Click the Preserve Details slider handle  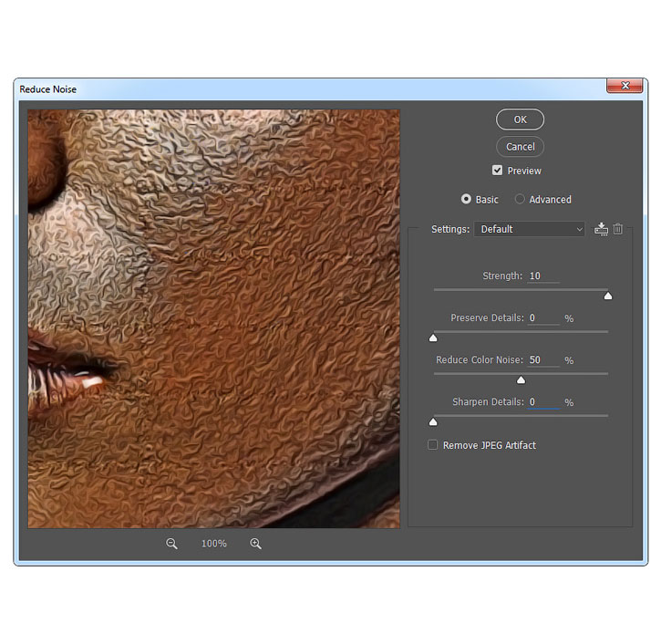(x=433, y=338)
